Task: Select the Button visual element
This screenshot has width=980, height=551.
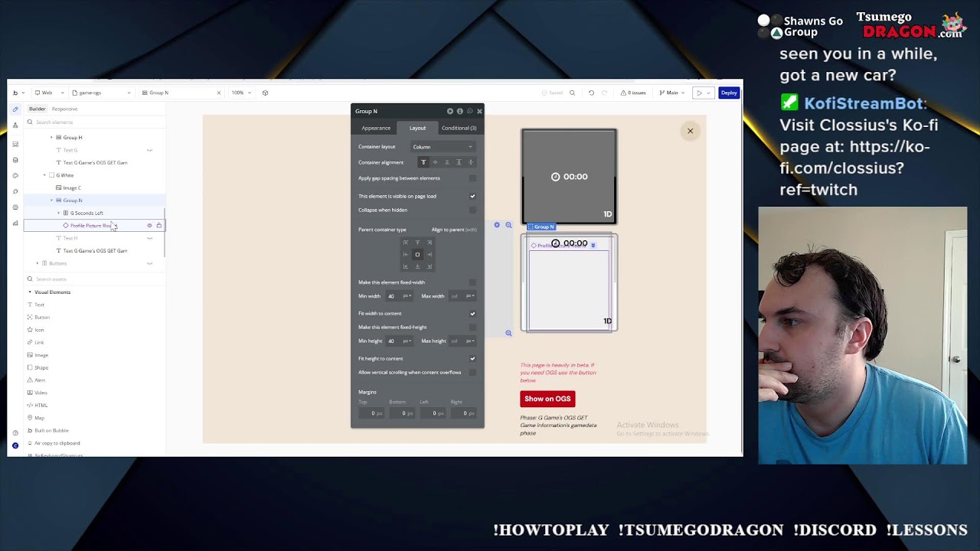Action: point(38,317)
